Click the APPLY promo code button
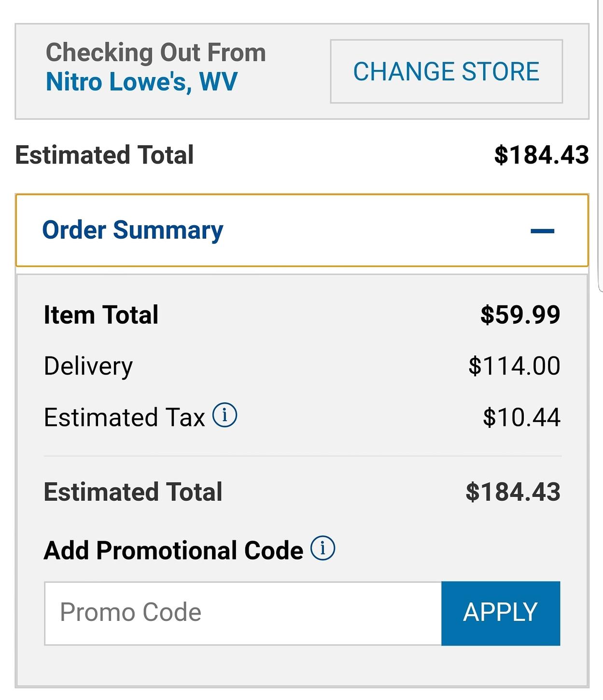 pyautogui.click(x=501, y=613)
